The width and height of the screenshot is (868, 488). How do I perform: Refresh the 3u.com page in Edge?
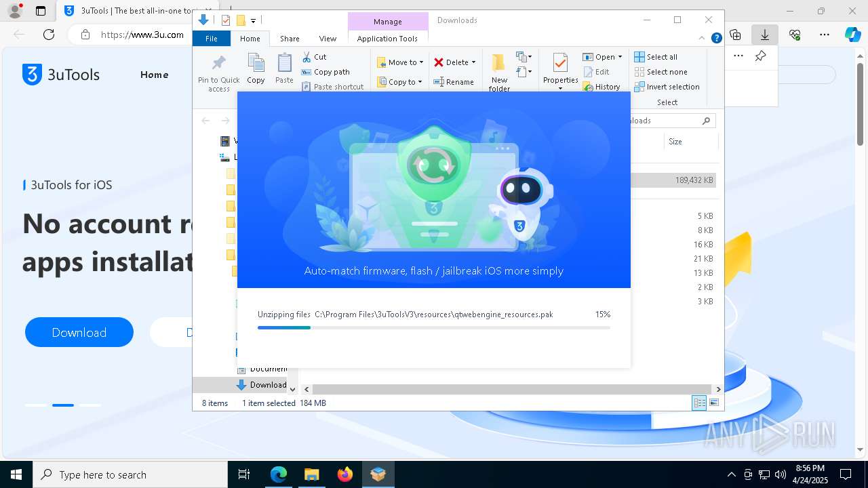[x=49, y=35]
